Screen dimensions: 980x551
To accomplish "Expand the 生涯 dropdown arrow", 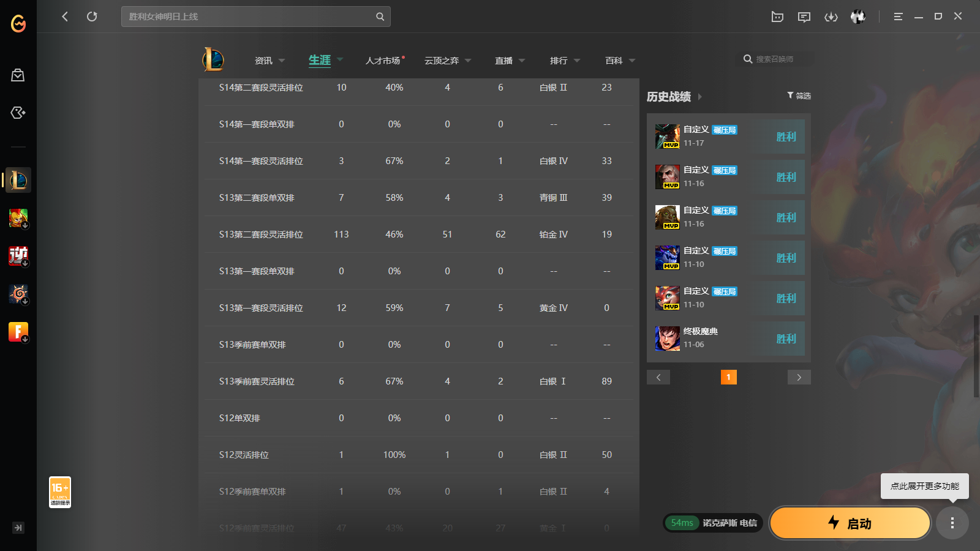I will click(340, 59).
